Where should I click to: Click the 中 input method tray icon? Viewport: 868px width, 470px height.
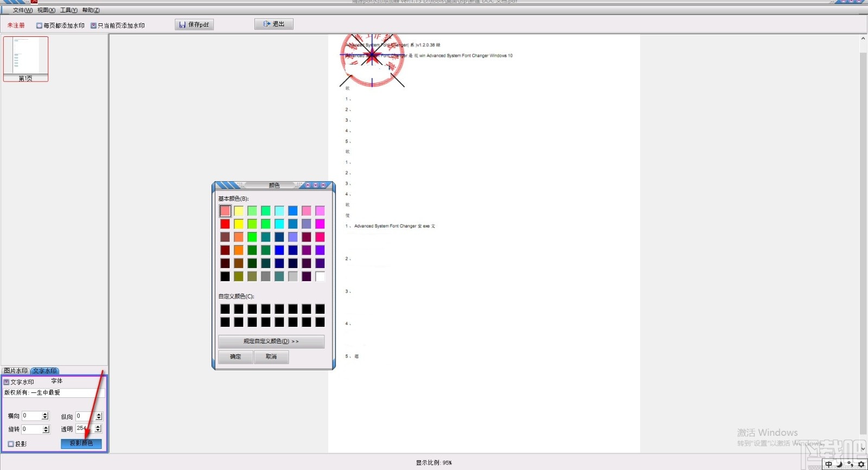click(x=828, y=464)
